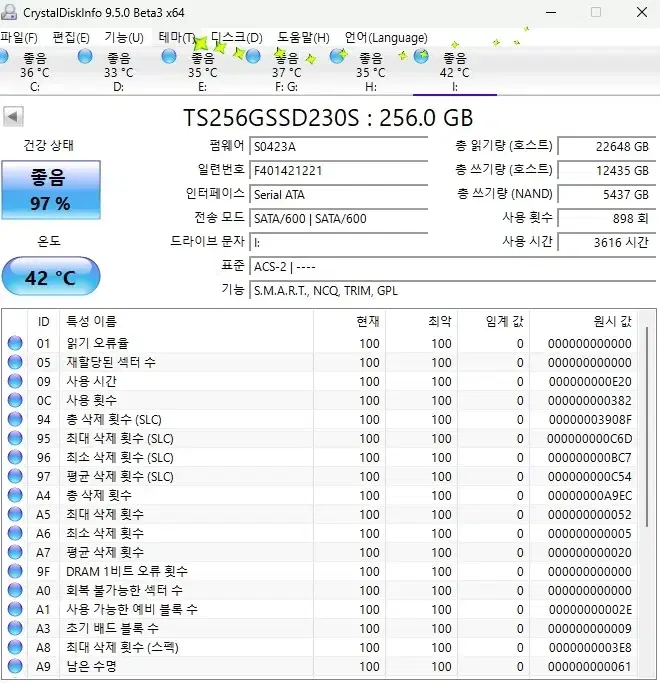
Task: Click the transfer mode field SATA/600 | SATA/600
Action: (338, 218)
